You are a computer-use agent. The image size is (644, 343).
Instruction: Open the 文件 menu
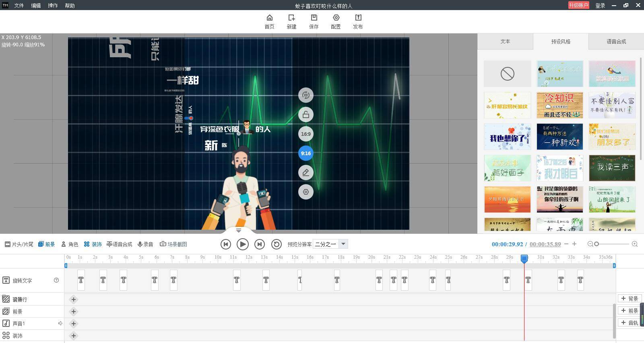(x=19, y=6)
